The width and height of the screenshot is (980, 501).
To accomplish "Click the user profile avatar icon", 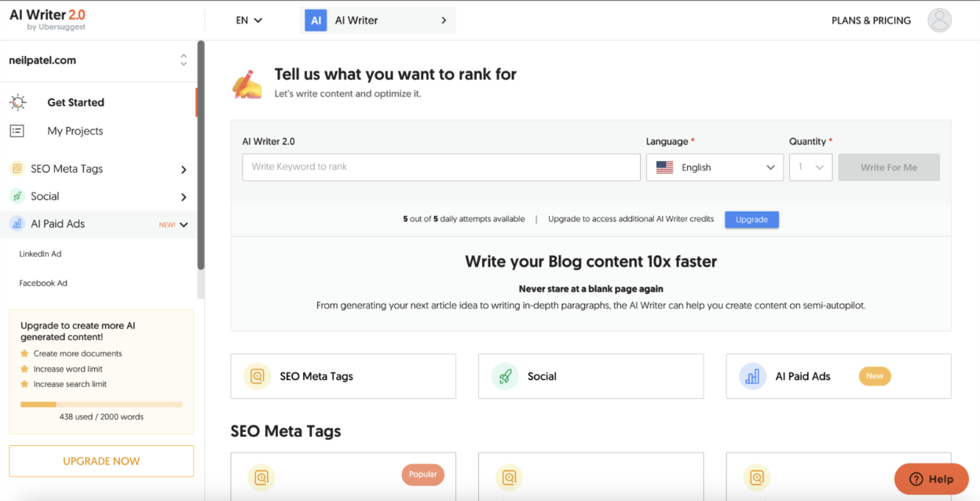I will click(939, 20).
